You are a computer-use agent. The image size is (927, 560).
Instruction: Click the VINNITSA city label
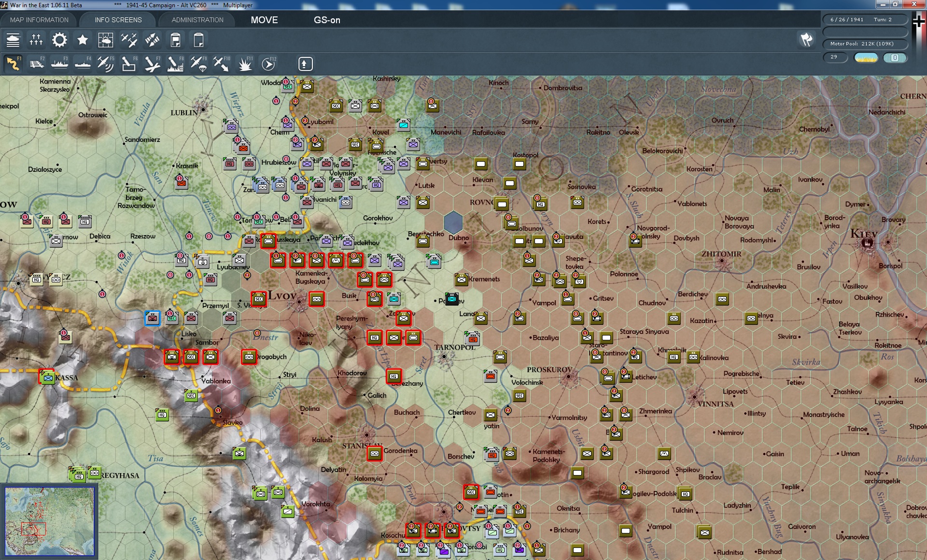(x=716, y=404)
